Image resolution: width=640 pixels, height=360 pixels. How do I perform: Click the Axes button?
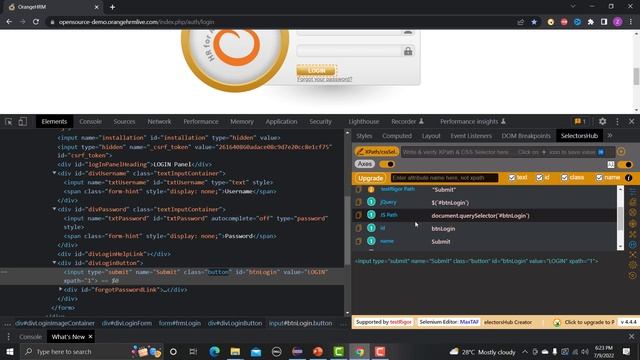(x=364, y=164)
